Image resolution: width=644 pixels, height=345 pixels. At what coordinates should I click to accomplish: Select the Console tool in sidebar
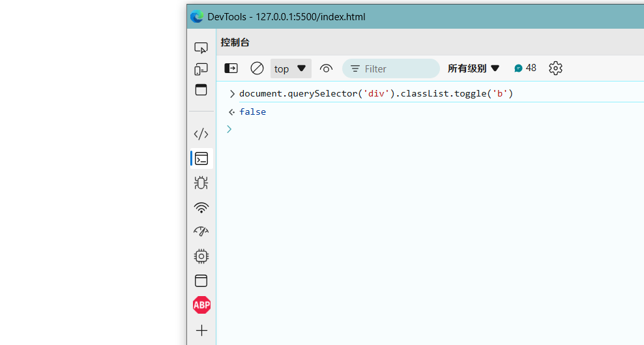(x=201, y=158)
